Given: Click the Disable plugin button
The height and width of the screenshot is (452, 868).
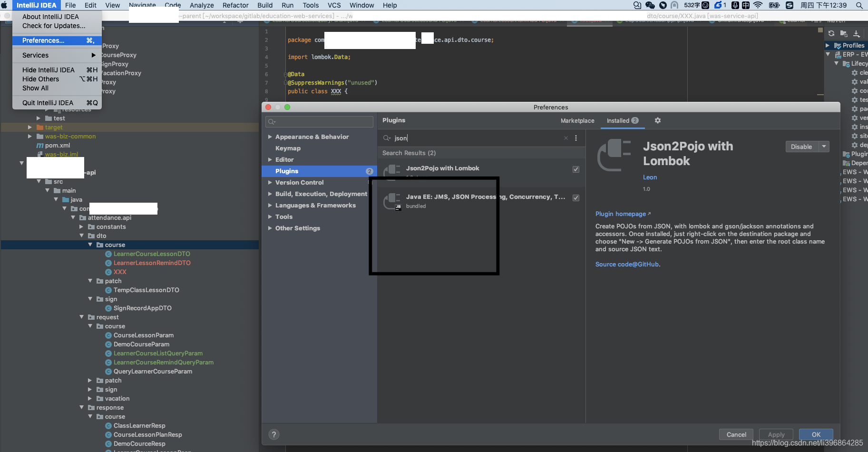Looking at the screenshot, I should tap(801, 147).
